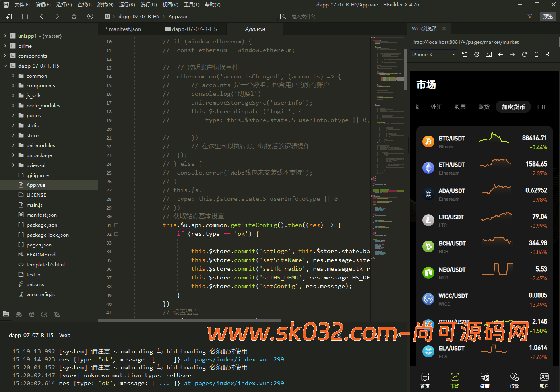Collapse the dapp-07-07-R-H5 project node
560x392 pixels.
(5, 66)
